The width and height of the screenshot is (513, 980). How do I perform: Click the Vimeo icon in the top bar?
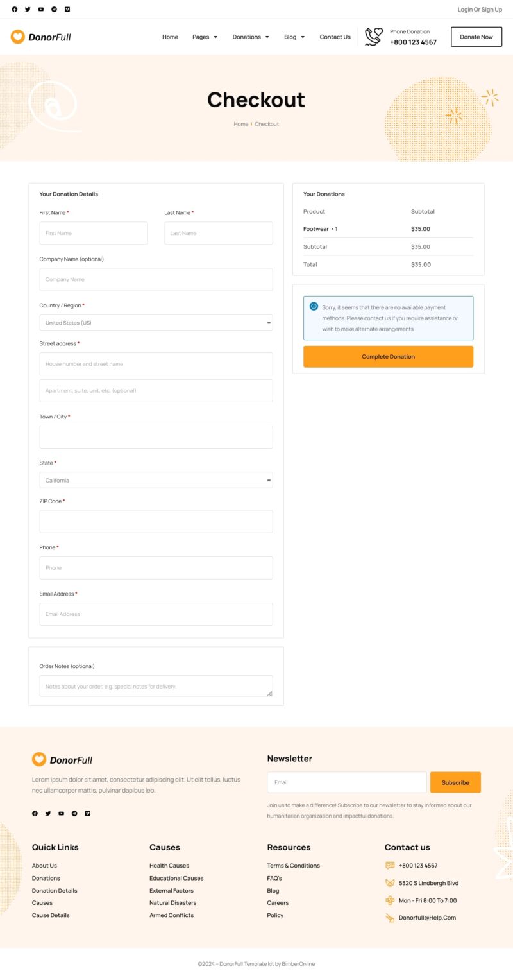pos(67,9)
